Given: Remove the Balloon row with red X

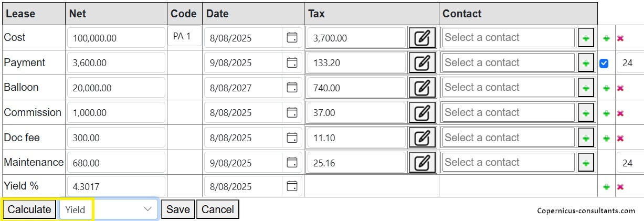Looking at the screenshot, I should click(620, 88).
